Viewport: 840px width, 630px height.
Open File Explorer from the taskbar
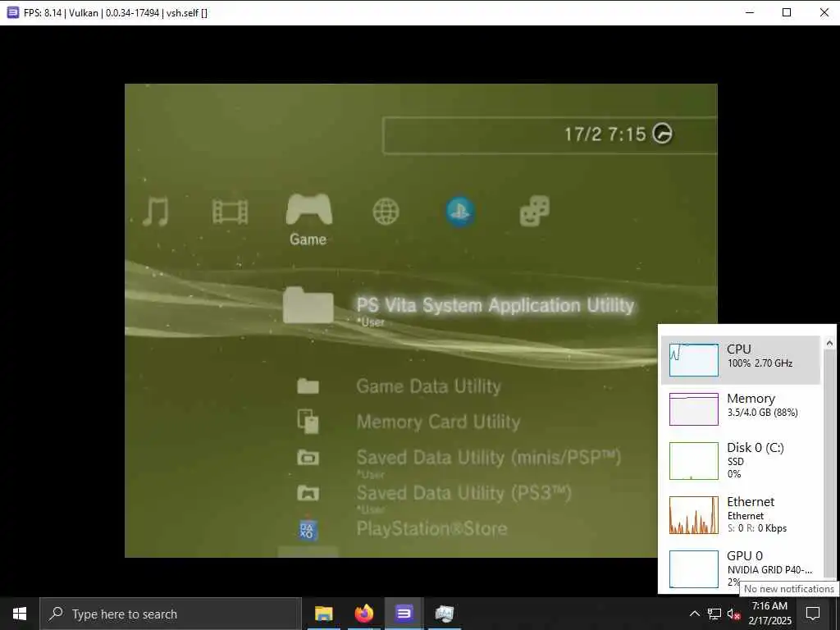(323, 614)
